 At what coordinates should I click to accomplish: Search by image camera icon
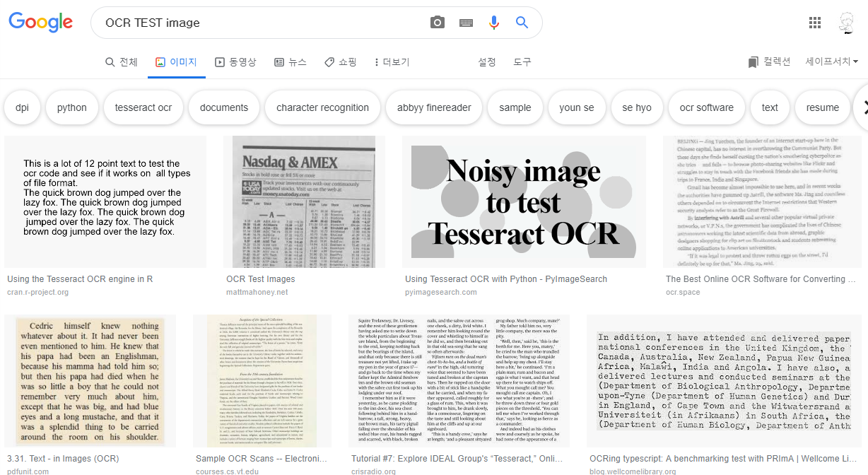click(438, 23)
